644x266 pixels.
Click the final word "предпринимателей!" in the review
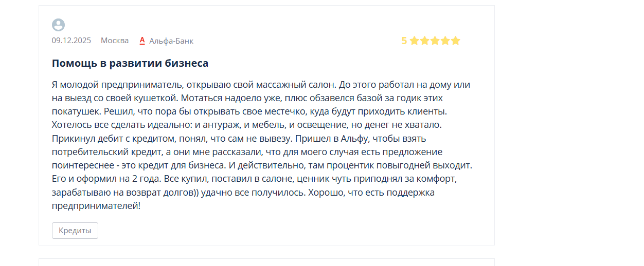click(x=96, y=206)
